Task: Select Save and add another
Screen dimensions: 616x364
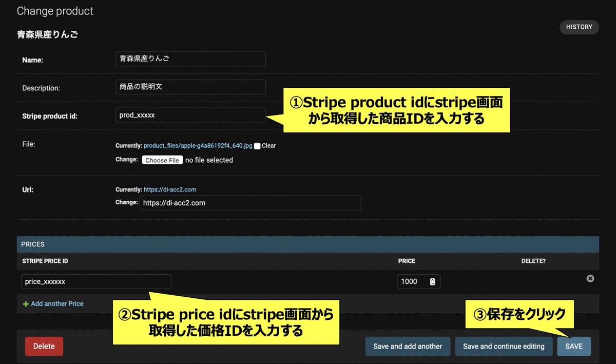Action: 408,346
